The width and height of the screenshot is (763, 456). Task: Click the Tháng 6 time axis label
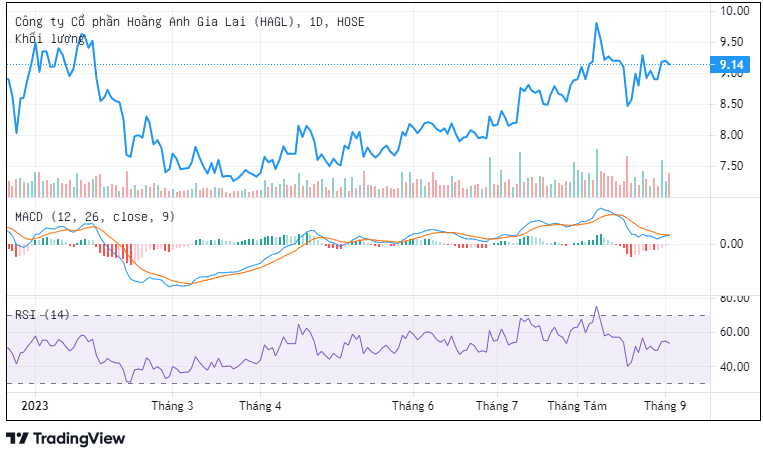pos(413,406)
